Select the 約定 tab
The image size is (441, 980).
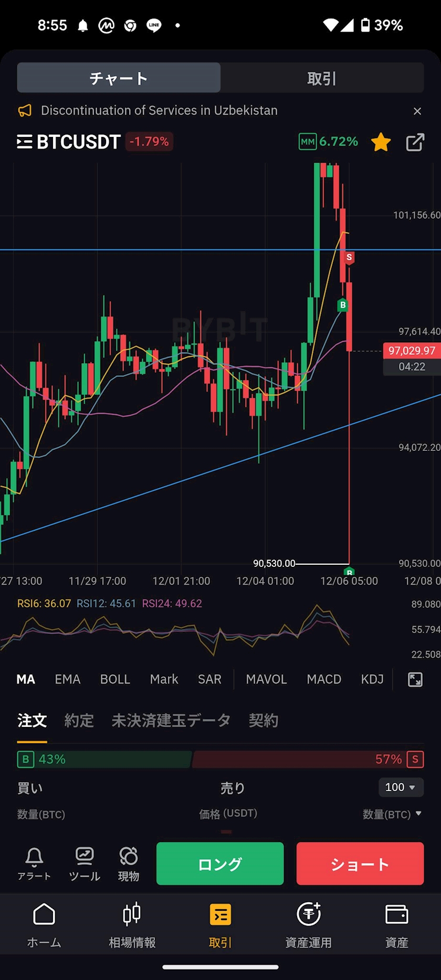(79, 721)
